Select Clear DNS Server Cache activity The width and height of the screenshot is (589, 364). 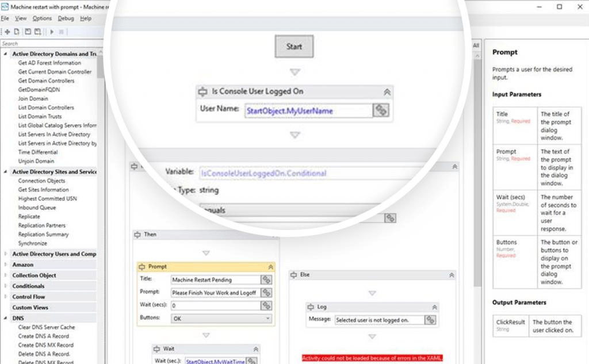pos(47,327)
